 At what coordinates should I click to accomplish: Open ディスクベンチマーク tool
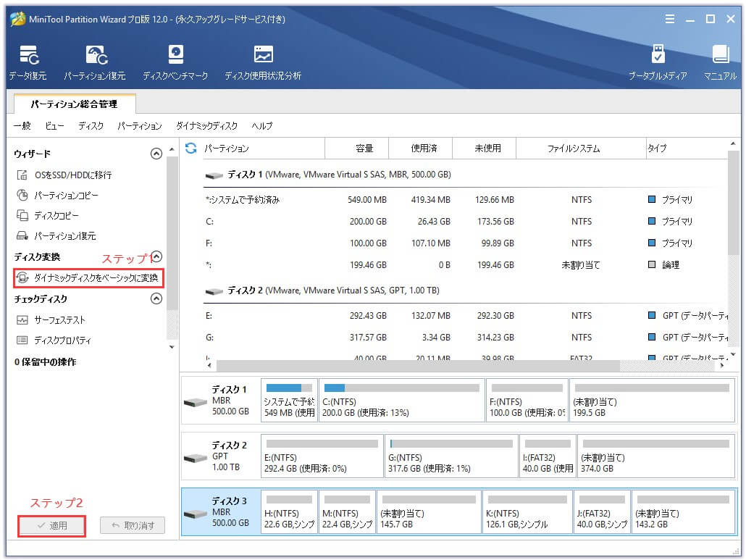coord(175,62)
